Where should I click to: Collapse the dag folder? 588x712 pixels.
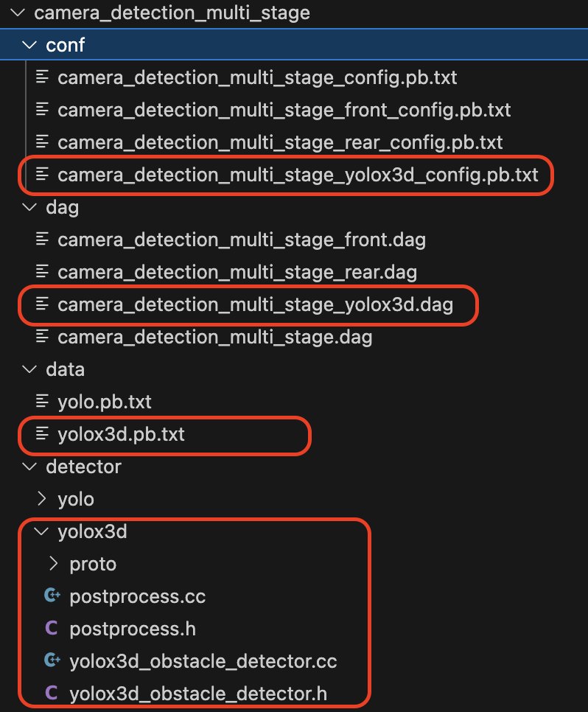click(30, 208)
